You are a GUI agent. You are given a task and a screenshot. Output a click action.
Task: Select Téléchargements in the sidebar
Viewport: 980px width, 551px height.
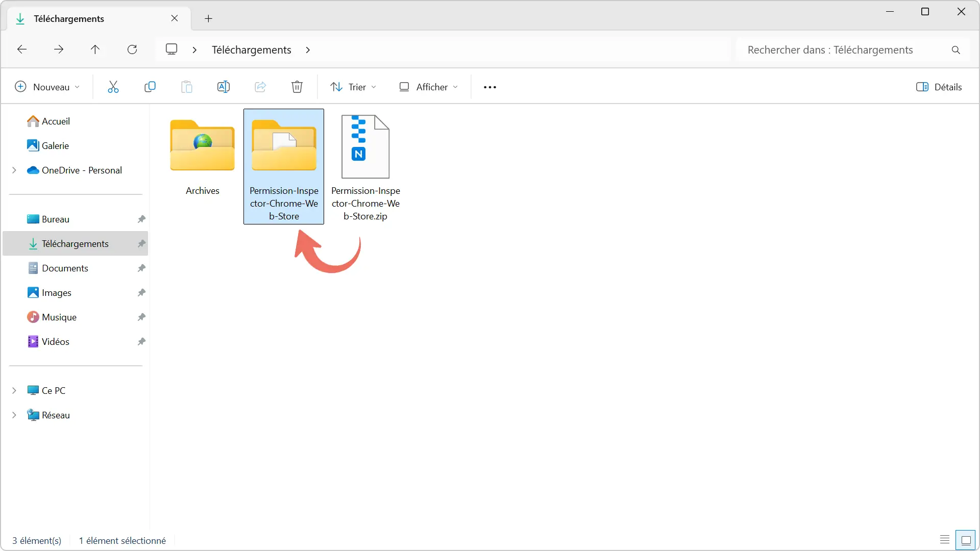point(76,243)
